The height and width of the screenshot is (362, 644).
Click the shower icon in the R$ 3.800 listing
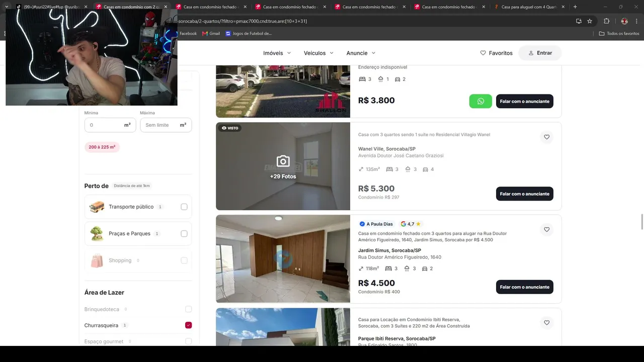(381, 79)
